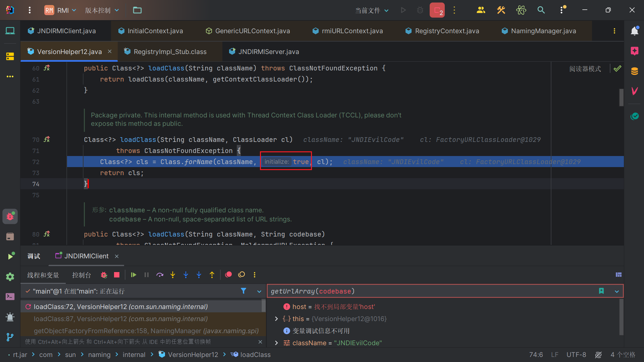The image size is (644, 362).
Task: Open View Breakpoints red circle icon
Action: pyautogui.click(x=228, y=275)
